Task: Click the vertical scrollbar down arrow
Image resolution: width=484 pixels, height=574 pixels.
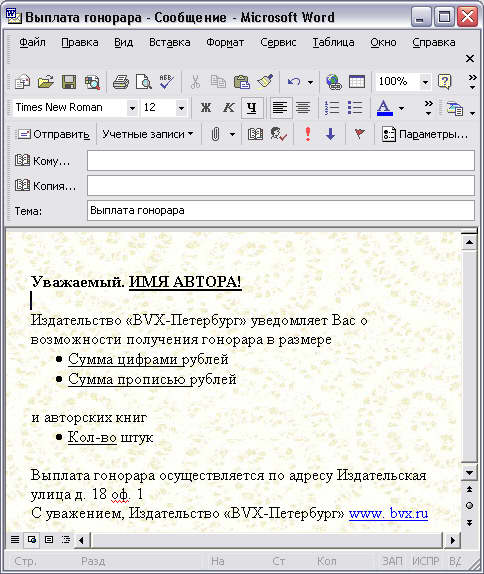Action: (469, 473)
